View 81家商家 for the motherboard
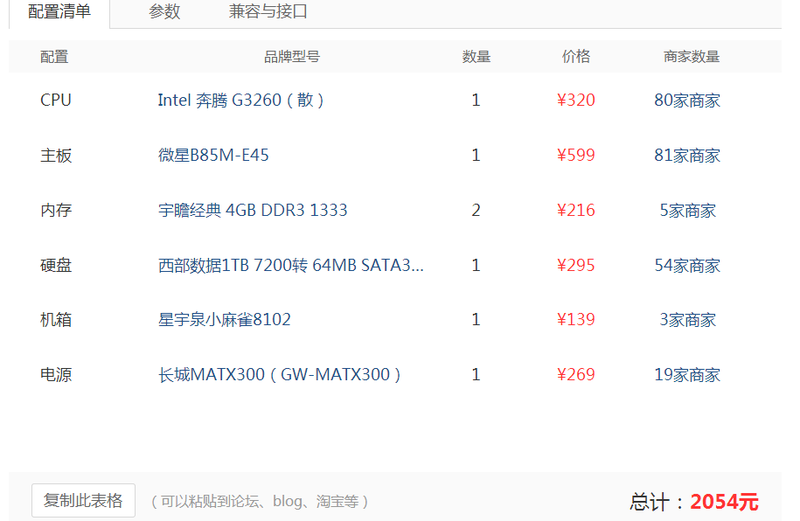Viewport: 800px width, 521px height. [687, 156]
